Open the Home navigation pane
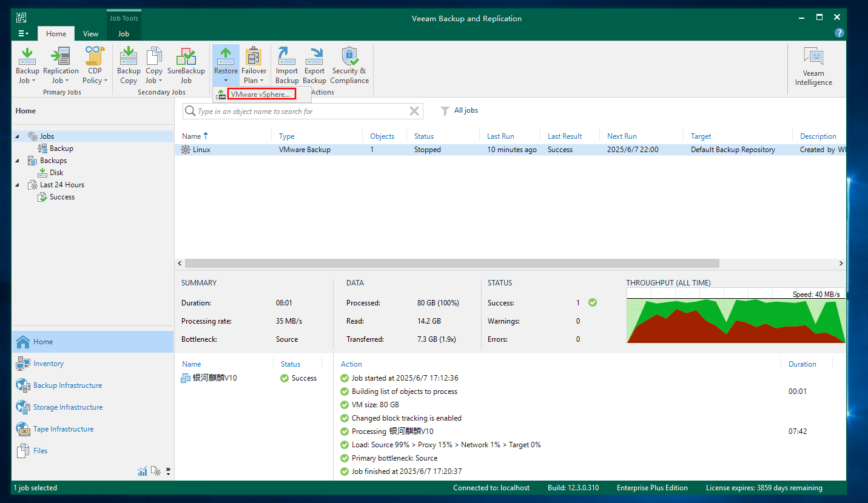The image size is (868, 503). pyautogui.click(x=92, y=342)
